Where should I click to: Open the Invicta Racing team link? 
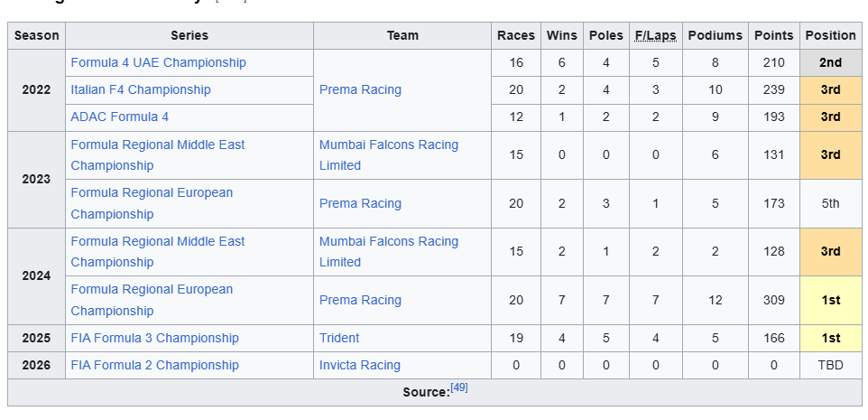point(360,365)
